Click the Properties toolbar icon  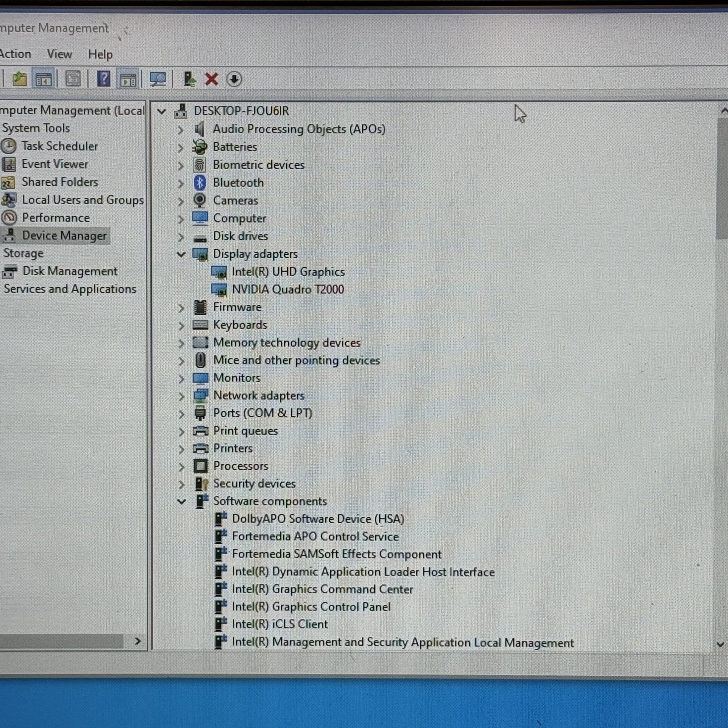(73, 79)
